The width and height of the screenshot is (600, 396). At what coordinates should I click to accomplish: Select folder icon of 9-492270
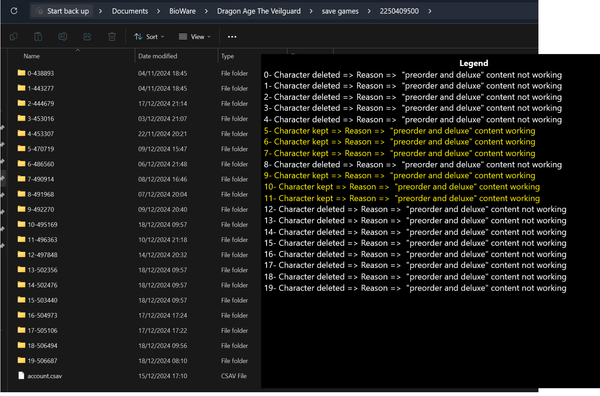pyautogui.click(x=21, y=209)
